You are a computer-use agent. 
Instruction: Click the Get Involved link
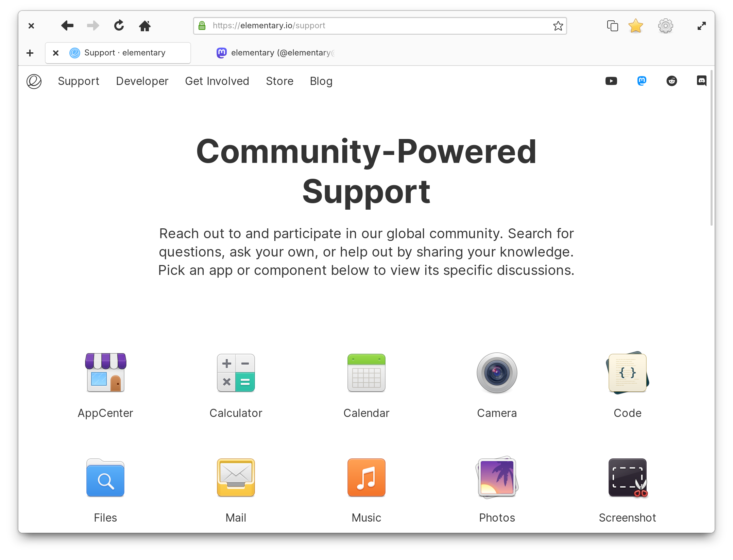tap(217, 81)
